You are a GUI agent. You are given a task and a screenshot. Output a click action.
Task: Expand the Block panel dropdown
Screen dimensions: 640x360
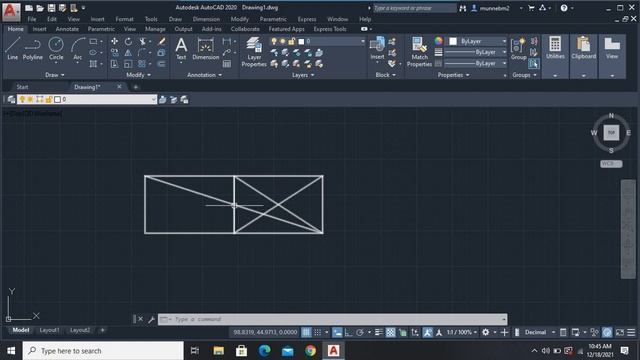click(x=385, y=75)
